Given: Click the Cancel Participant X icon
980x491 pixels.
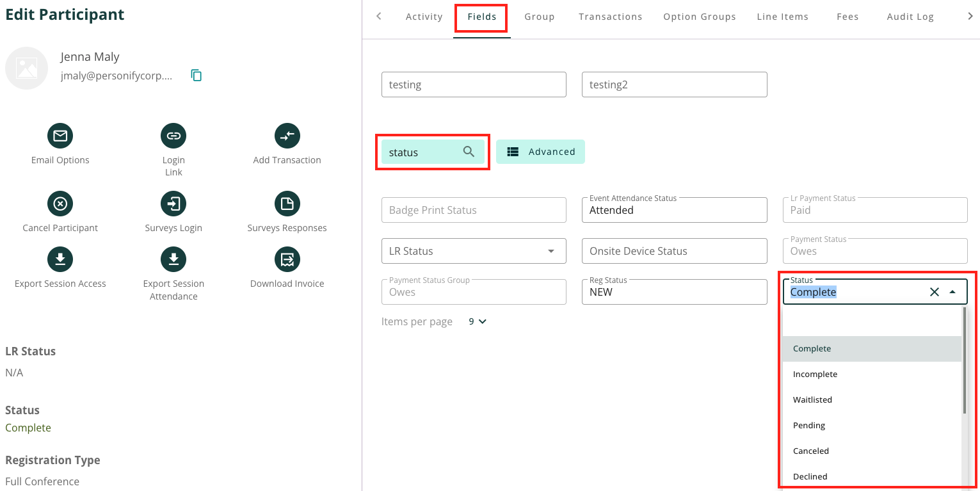Looking at the screenshot, I should point(60,204).
